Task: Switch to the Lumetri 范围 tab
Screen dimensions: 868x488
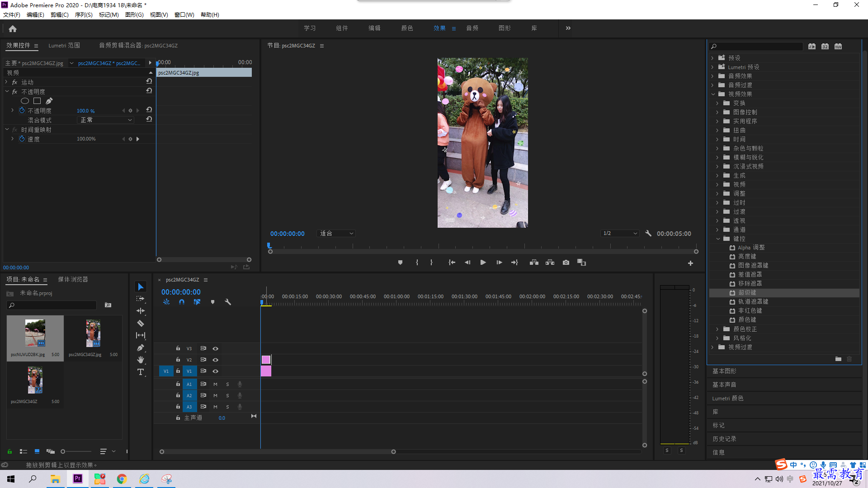Action: click(64, 45)
